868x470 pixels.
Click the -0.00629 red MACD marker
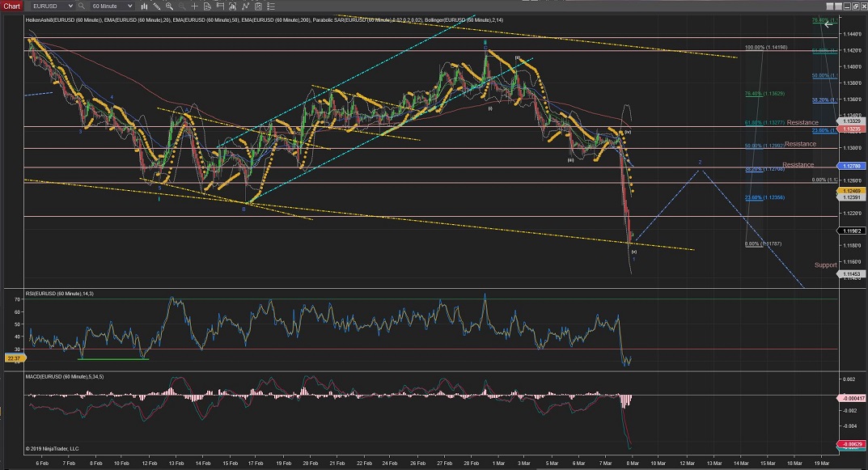(851, 444)
